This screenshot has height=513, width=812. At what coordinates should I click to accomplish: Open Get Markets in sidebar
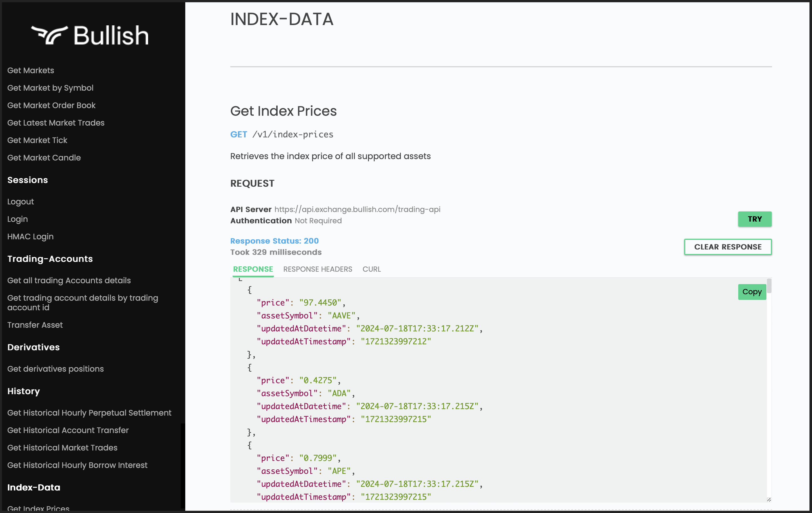[31, 70]
